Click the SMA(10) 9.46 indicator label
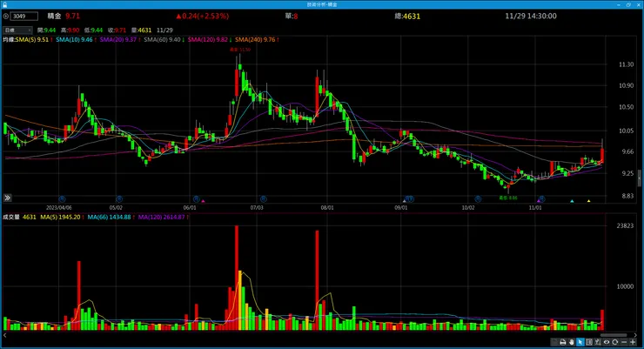The image size is (644, 349). click(x=76, y=40)
